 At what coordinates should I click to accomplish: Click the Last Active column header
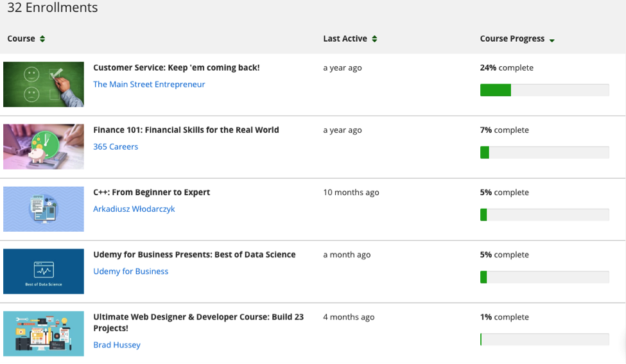[345, 39]
